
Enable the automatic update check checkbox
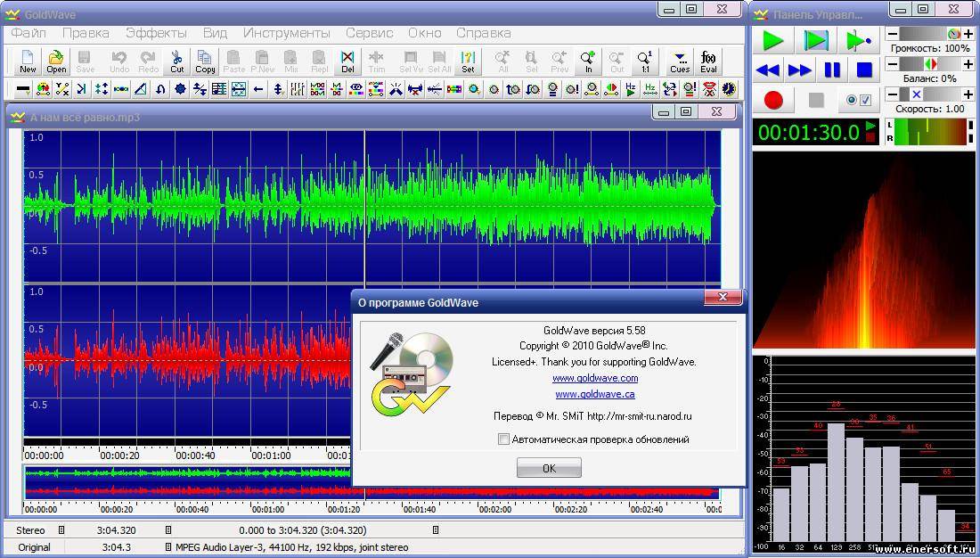[503, 439]
